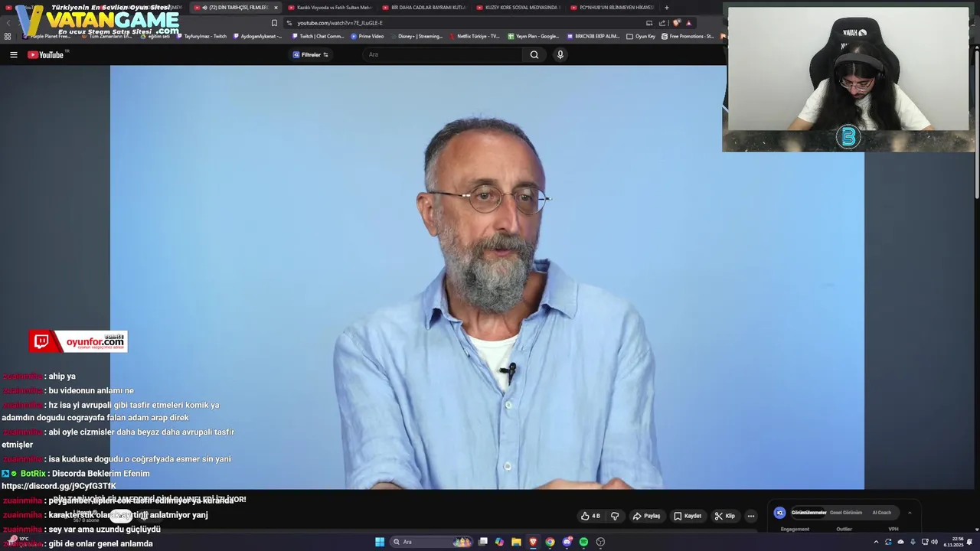Open Oyun Key bookmarks folder
Screen dimensions: 980x551
(641, 36)
